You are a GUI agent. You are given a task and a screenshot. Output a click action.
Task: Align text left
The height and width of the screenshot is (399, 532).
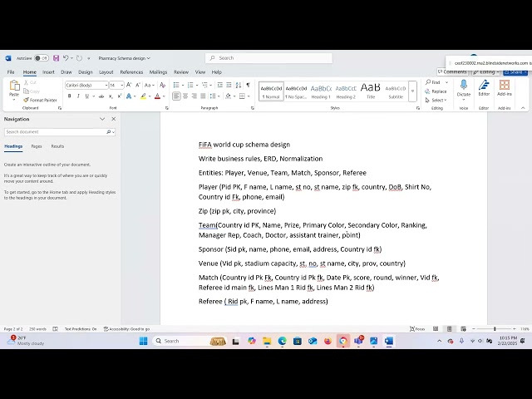pos(176,96)
